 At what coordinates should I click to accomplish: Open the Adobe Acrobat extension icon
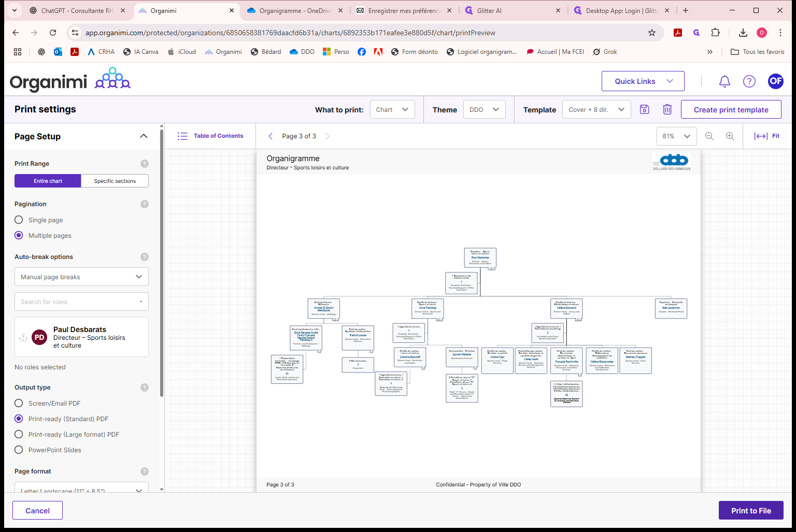(678, 33)
